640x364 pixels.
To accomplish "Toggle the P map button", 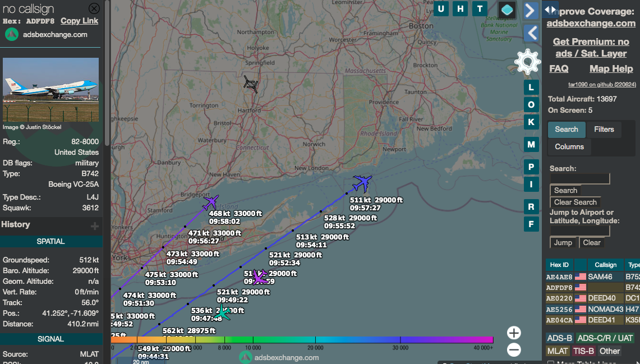I will [531, 167].
